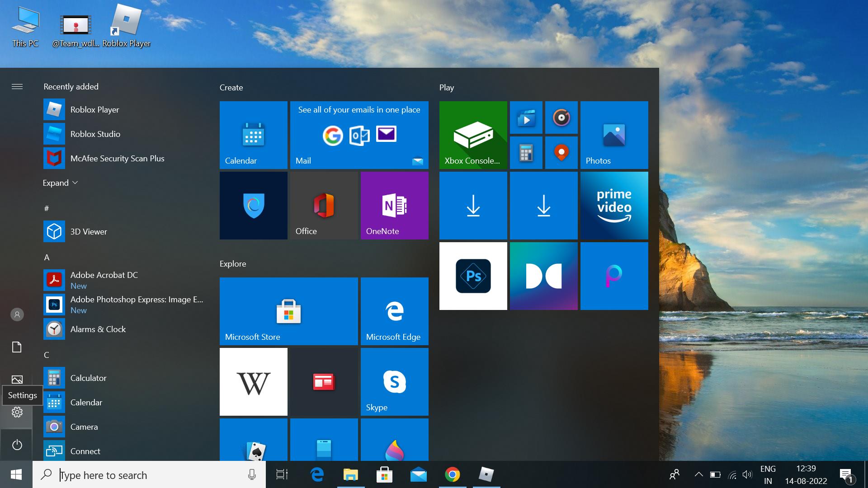The height and width of the screenshot is (488, 868).
Task: Open the Xbox Console Companion tile
Action: (x=473, y=135)
